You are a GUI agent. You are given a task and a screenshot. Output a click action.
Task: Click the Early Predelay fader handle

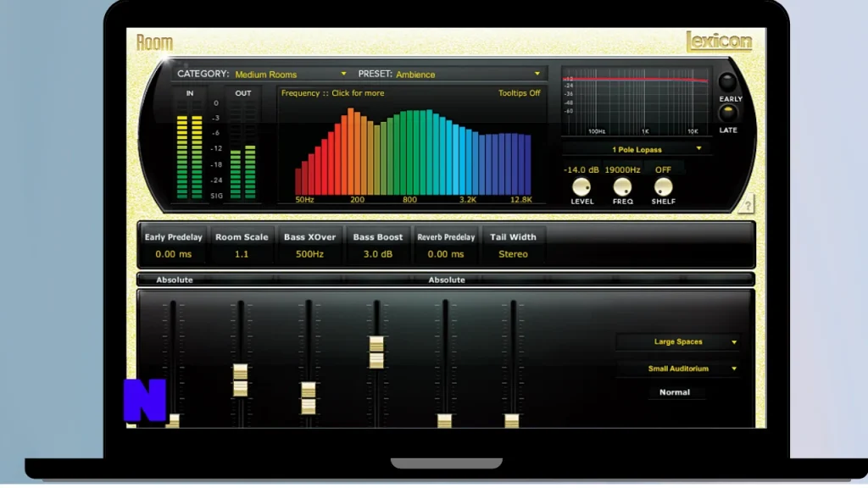(x=173, y=421)
